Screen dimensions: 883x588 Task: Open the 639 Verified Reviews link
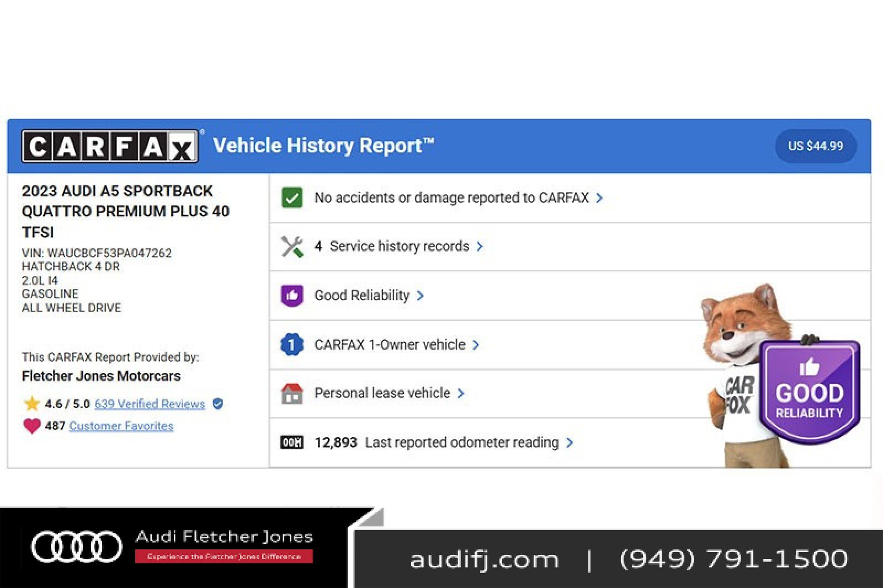tap(150, 404)
